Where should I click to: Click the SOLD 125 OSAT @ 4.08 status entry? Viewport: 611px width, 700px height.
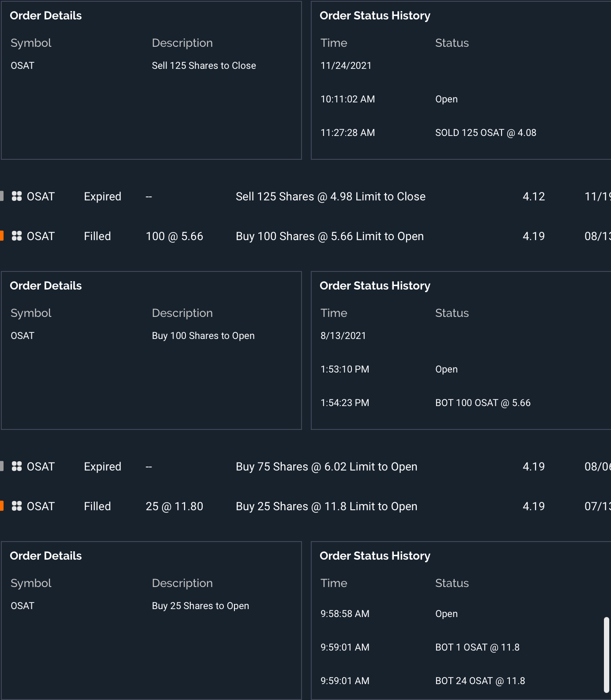coord(486,133)
